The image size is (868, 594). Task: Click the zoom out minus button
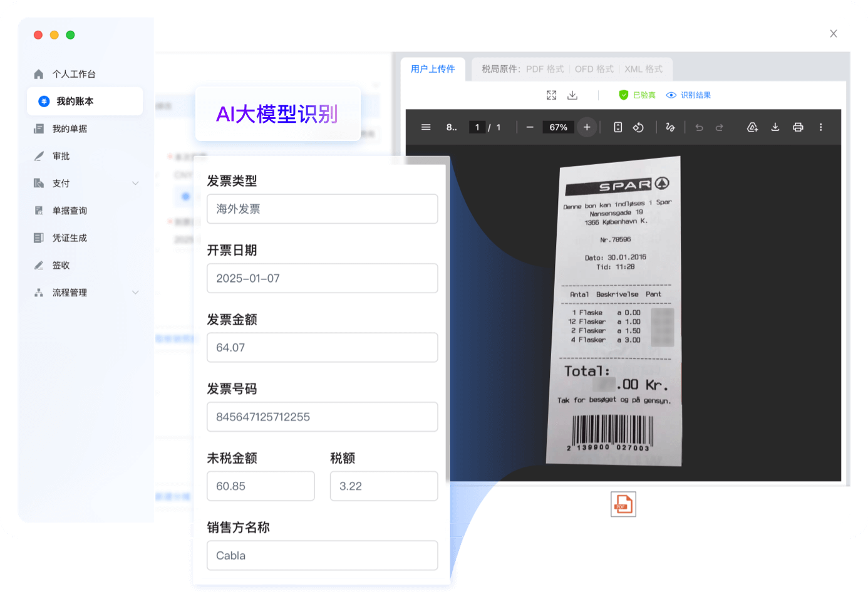point(530,127)
